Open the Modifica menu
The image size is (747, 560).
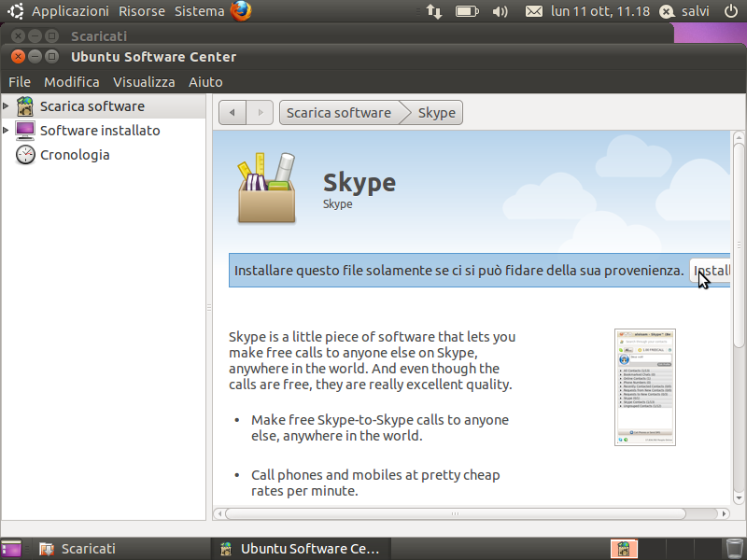[x=72, y=82]
